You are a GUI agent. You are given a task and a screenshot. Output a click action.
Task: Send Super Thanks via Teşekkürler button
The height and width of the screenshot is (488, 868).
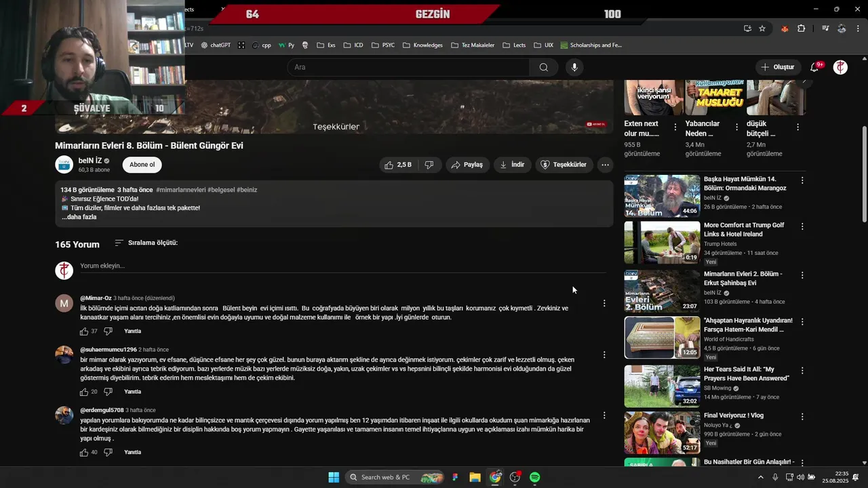pos(564,165)
